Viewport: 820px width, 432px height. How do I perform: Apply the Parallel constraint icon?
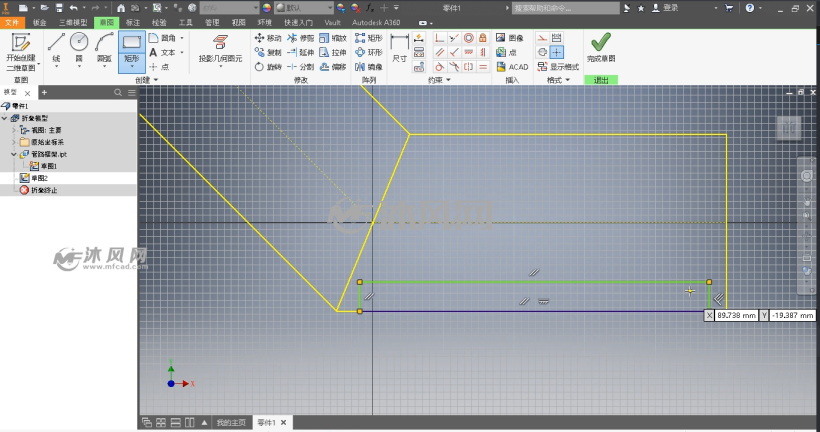[440, 52]
